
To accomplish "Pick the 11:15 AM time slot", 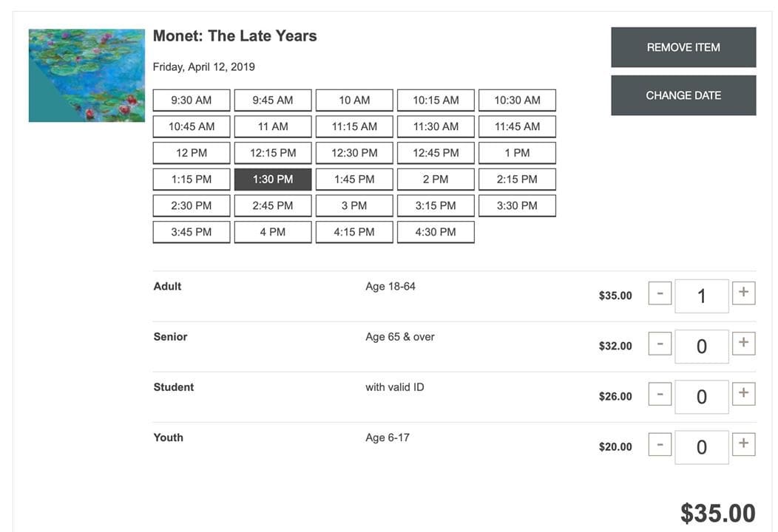I will pos(354,126).
